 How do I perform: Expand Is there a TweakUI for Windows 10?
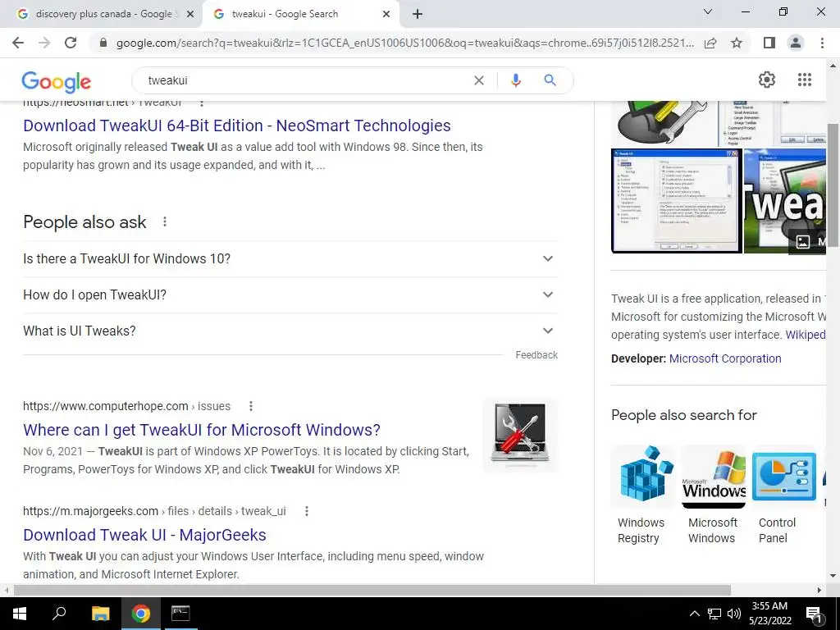tap(290, 258)
